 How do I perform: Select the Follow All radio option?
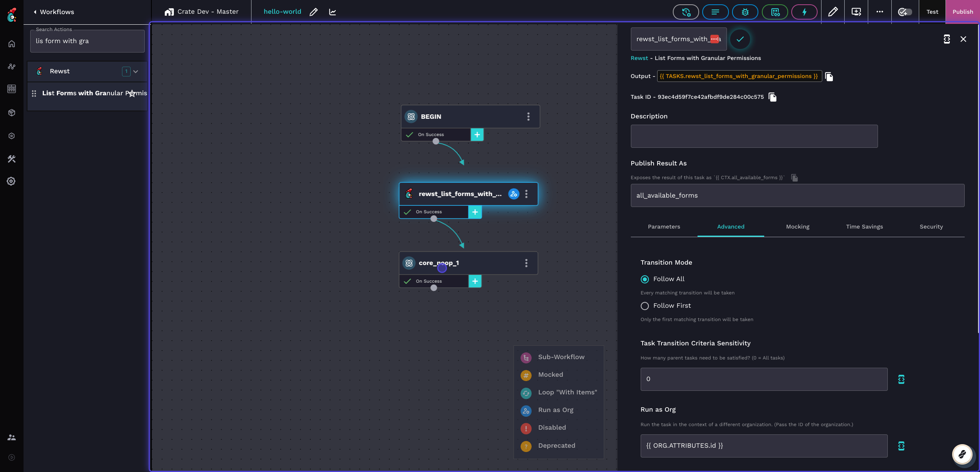pos(645,279)
